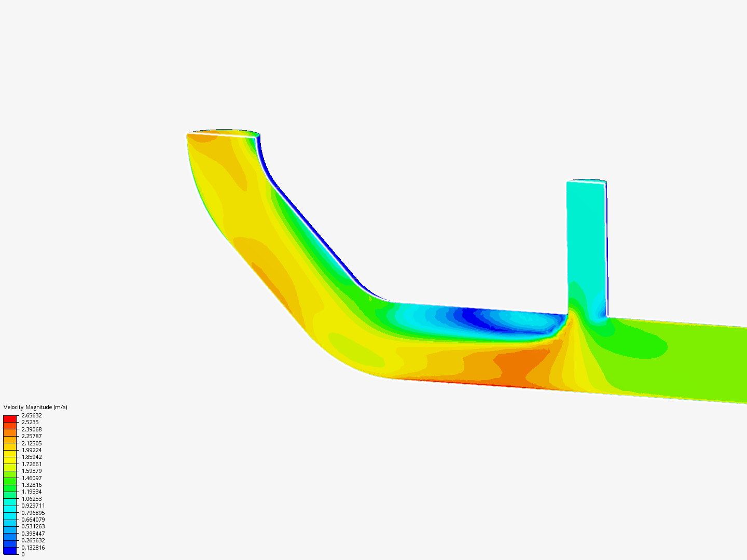This screenshot has width=747, height=560.
Task: Click the 2.5235 legend value
Action: point(30,422)
